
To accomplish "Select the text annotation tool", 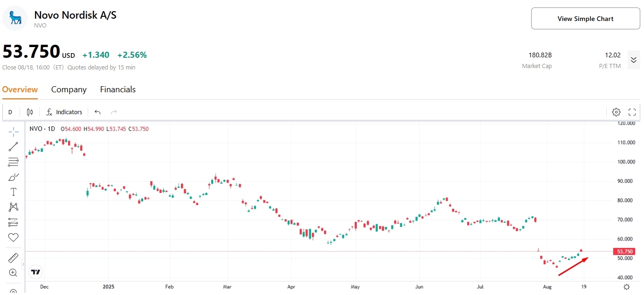I will tap(14, 192).
